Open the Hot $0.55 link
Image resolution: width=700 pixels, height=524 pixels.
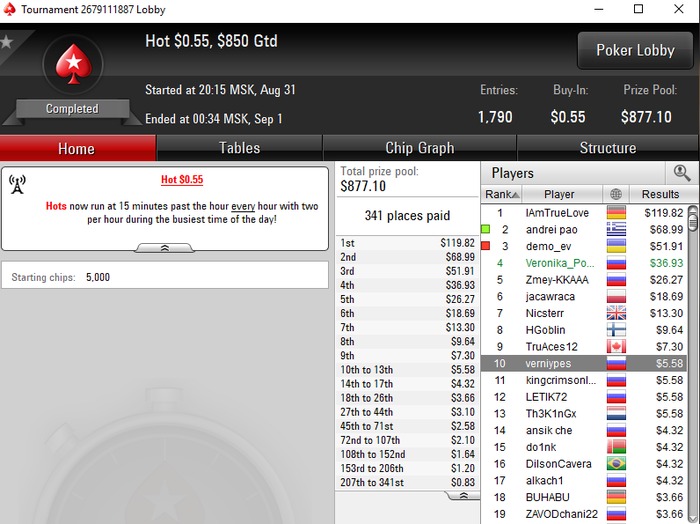(x=182, y=179)
